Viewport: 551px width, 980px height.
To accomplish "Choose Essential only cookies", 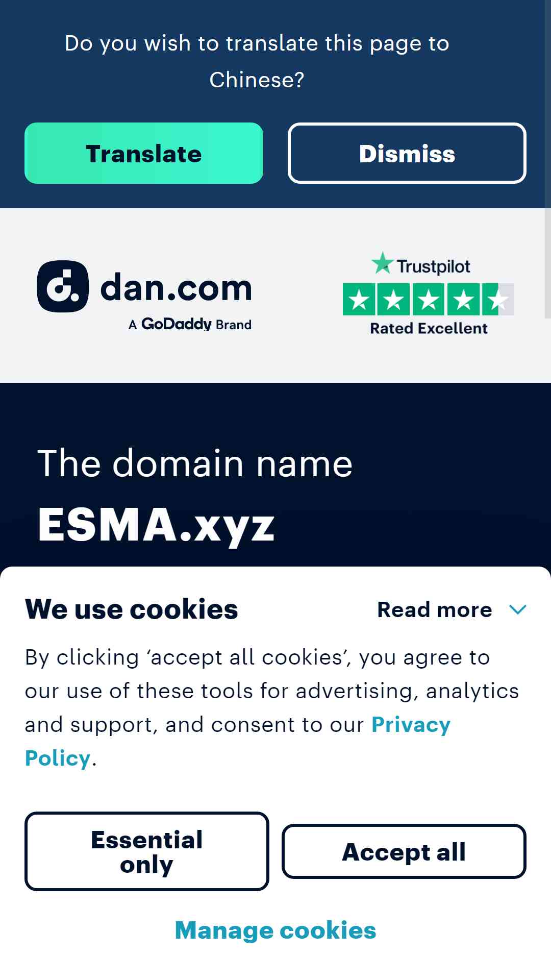I will [x=147, y=851].
